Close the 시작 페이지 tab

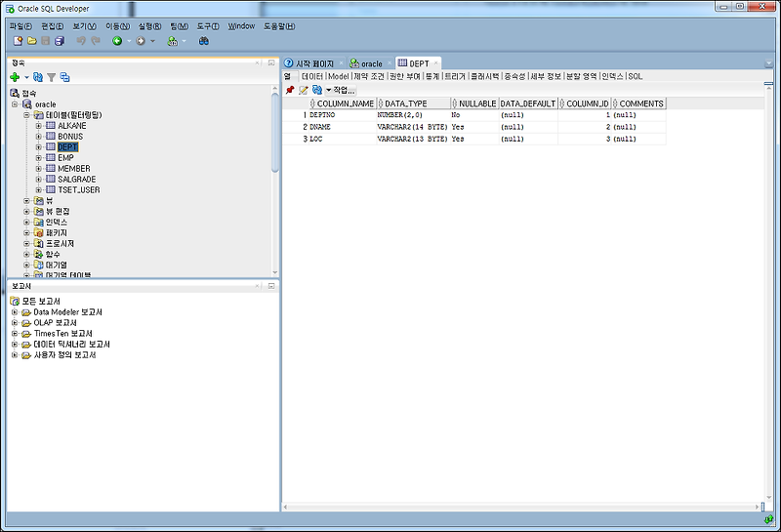tap(341, 63)
